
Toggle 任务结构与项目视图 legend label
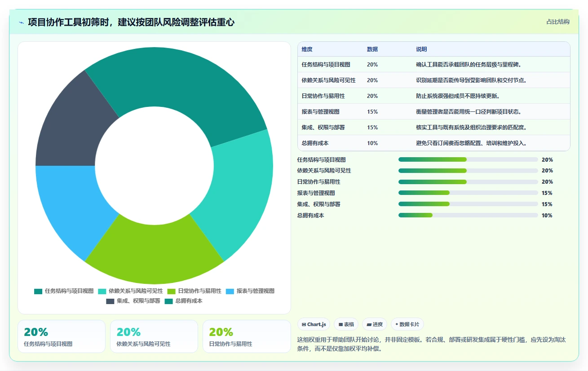click(69, 291)
